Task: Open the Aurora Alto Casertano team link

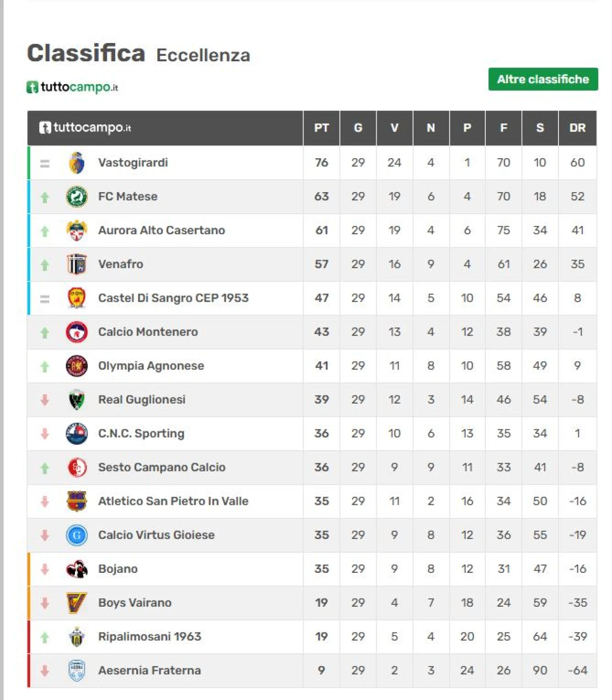Action: coord(162,230)
